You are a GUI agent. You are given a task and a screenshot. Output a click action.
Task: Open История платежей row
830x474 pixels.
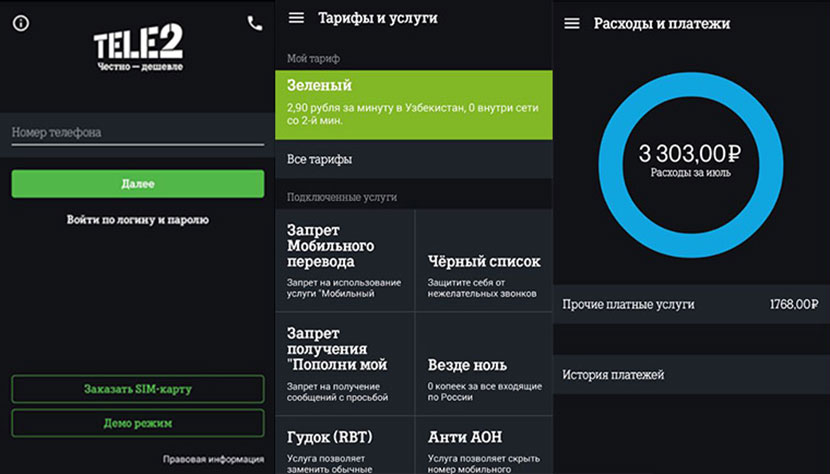pos(691,375)
